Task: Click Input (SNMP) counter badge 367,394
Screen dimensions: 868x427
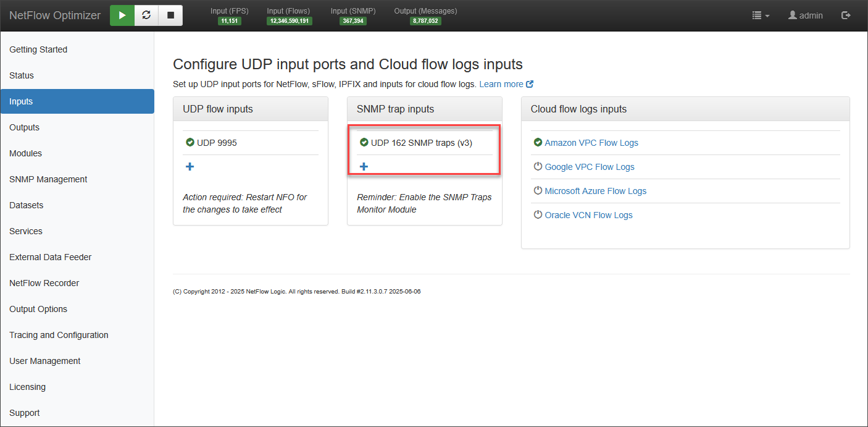Action: pos(353,21)
